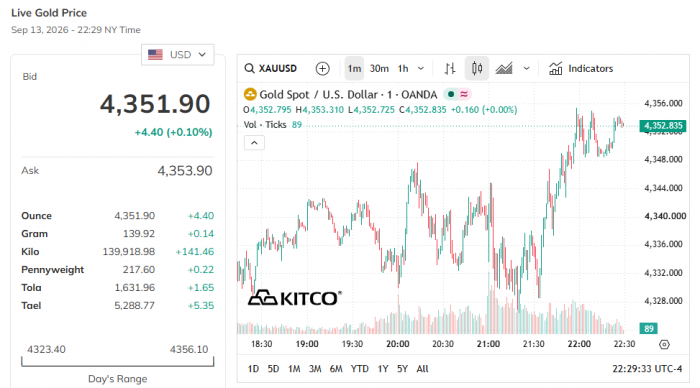Click the current price label 4,352.835
700x388 pixels.
663,126
